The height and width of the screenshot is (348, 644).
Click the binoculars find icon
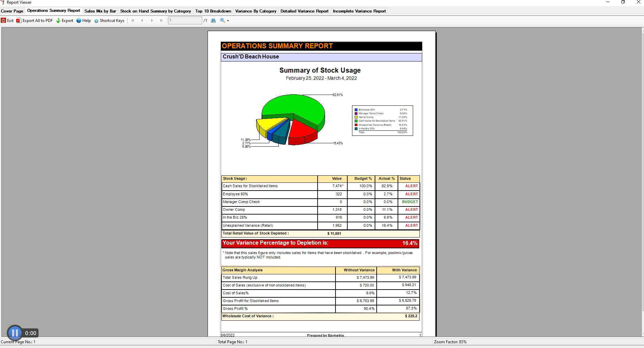pyautogui.click(x=213, y=21)
